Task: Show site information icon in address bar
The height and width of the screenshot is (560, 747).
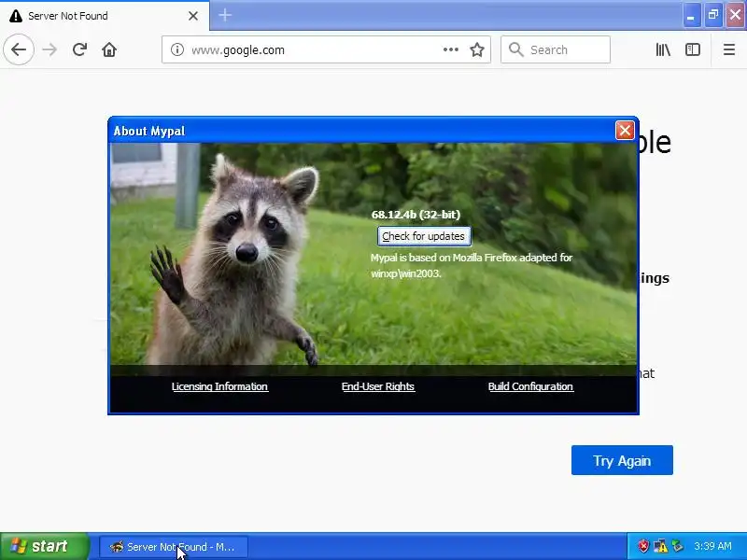Action: (x=177, y=49)
